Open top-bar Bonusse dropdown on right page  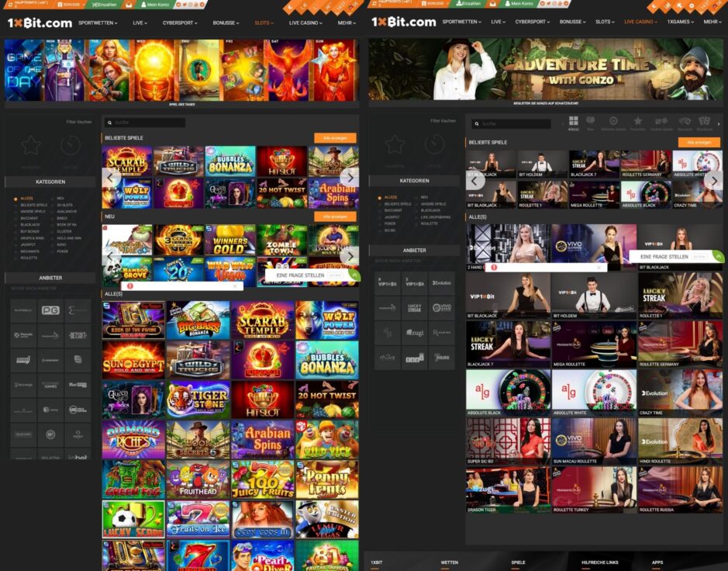[434, 4]
